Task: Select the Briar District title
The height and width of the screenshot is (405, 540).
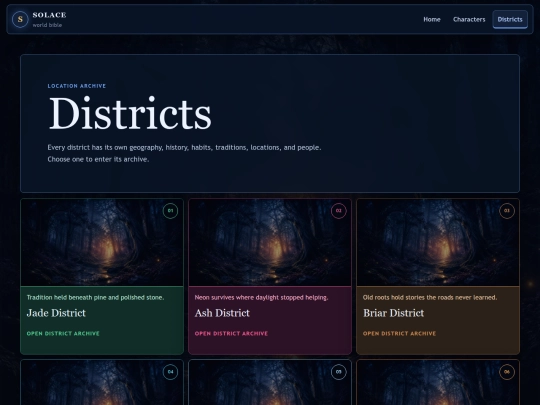Action: pos(394,313)
